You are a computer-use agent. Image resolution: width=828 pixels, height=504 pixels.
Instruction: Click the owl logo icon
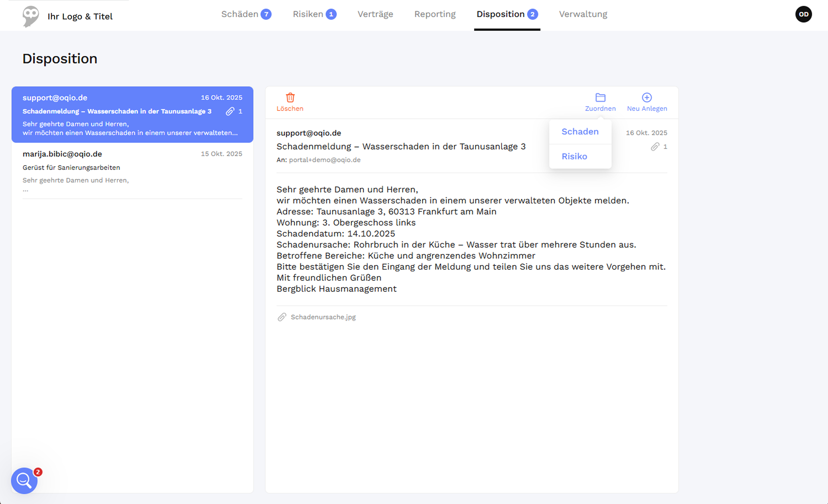click(x=31, y=16)
